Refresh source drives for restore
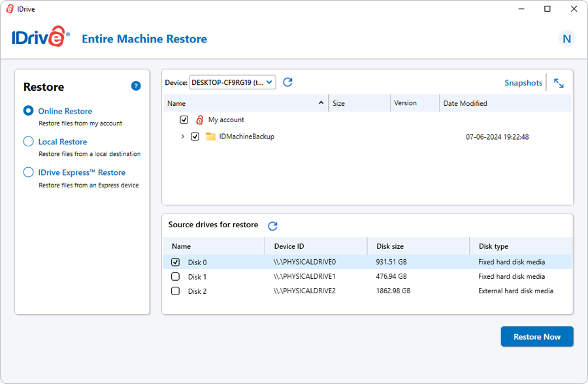588x384 pixels. [x=272, y=226]
